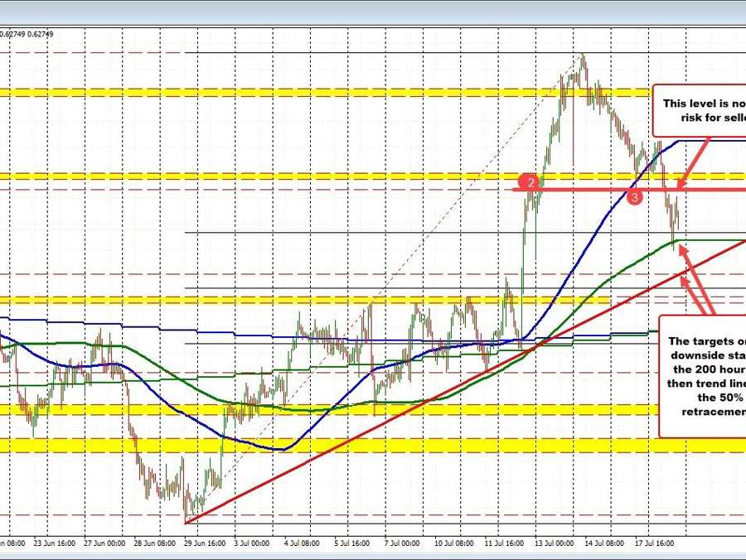
Task: Select the thick red horizontal level line
Action: pyautogui.click(x=580, y=190)
